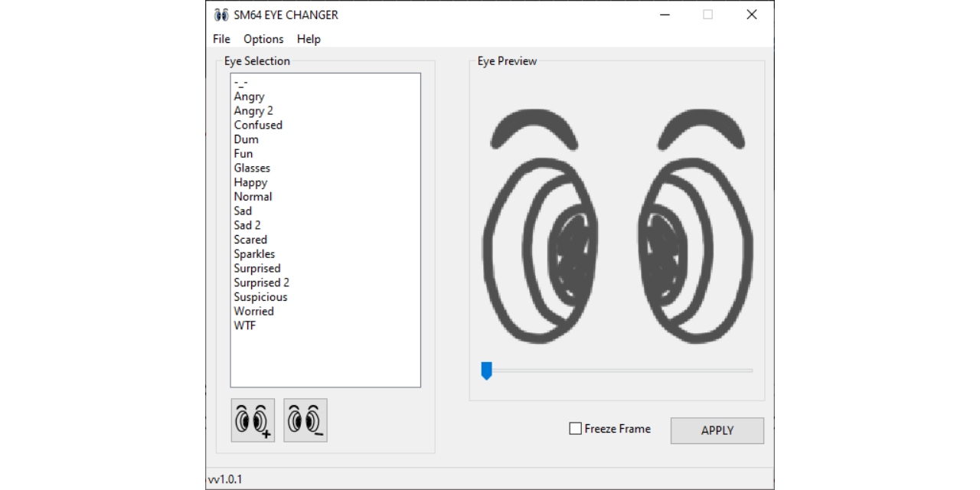
Task: Enable the Freeze Frame checkbox
Action: [x=576, y=429]
